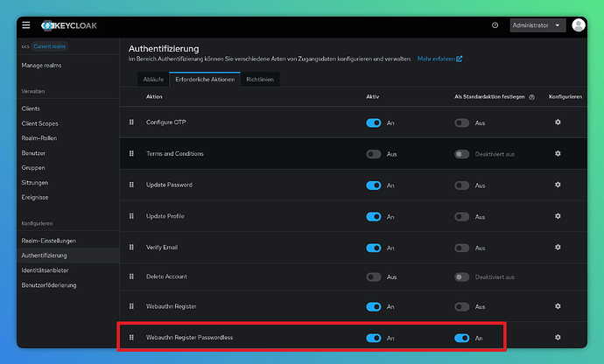Viewport: 604px width, 364px height.
Task: Go to Clients in the sidebar
Action: coord(31,108)
